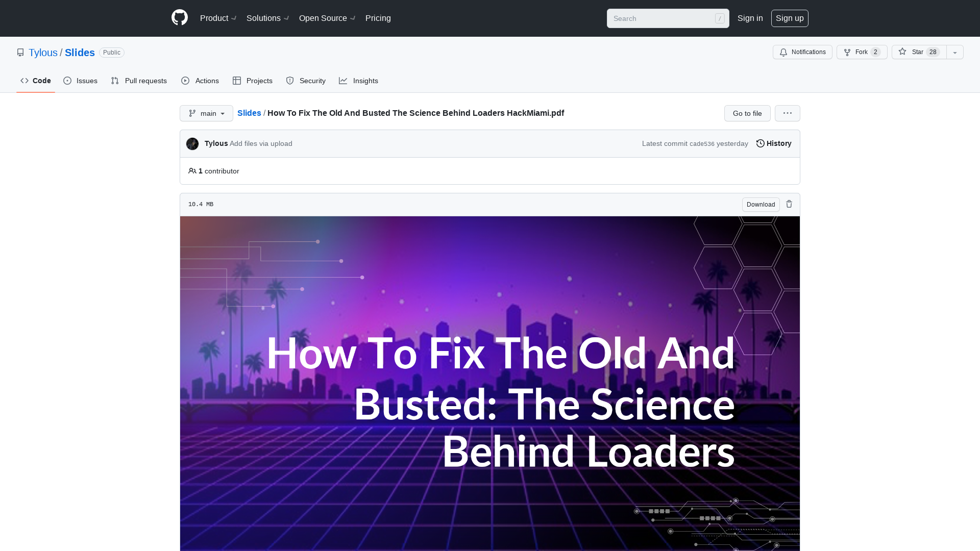Click the Insights graph icon
The image size is (980, 551).
pos(342,81)
